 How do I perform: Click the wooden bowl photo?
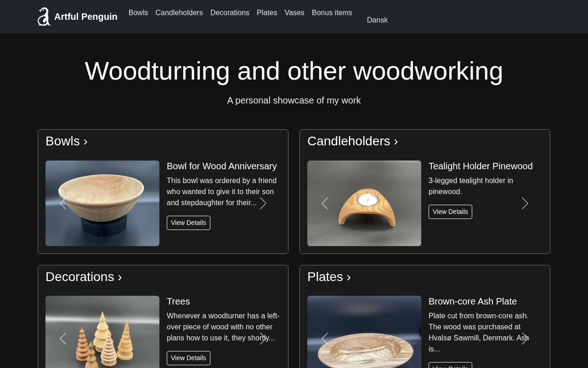[x=102, y=203]
